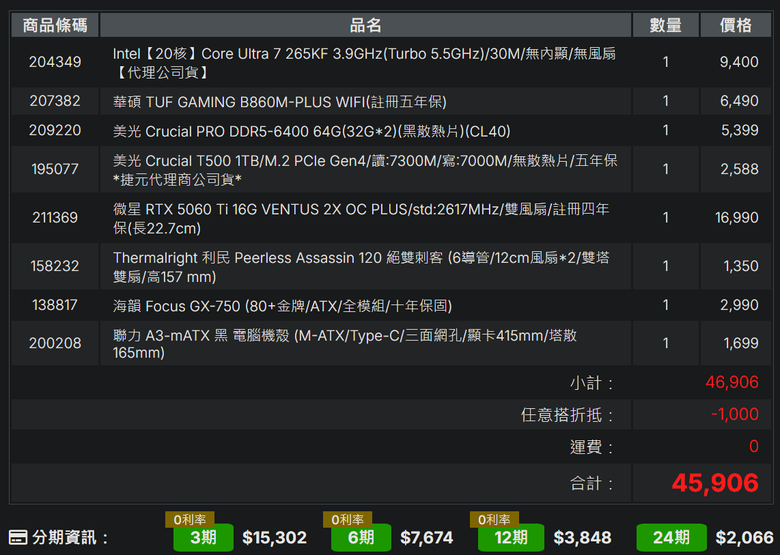Viewport: 780px width, 555px height.
Task: Click the price 1,699
Action: [x=741, y=343]
